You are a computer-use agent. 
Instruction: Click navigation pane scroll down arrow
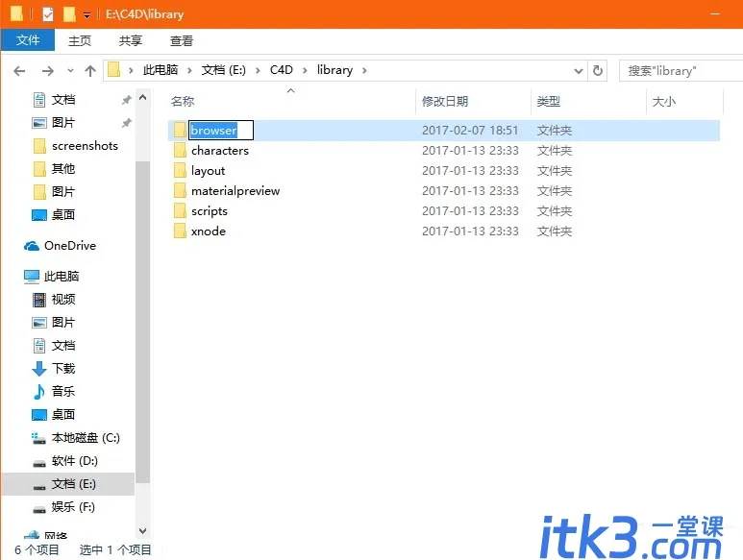click(x=142, y=531)
